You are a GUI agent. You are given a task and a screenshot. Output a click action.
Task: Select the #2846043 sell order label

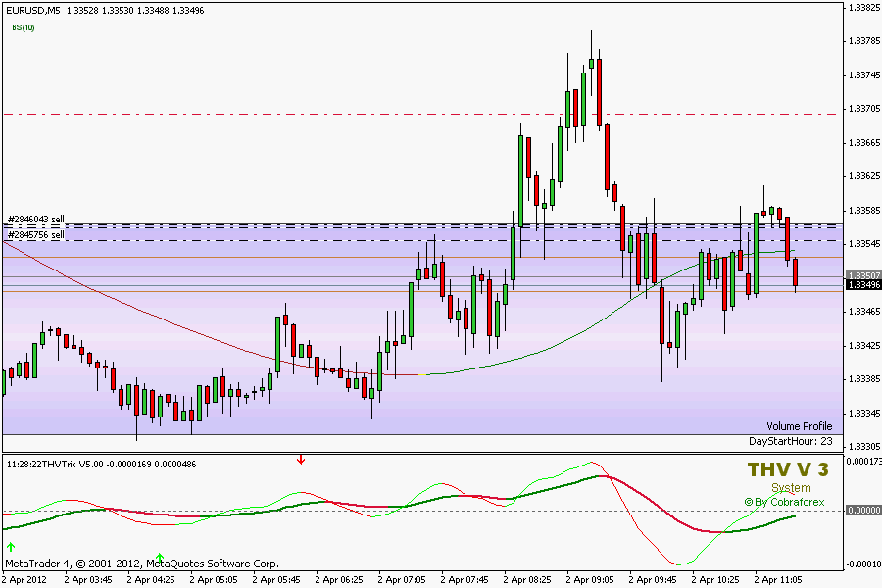[35, 220]
